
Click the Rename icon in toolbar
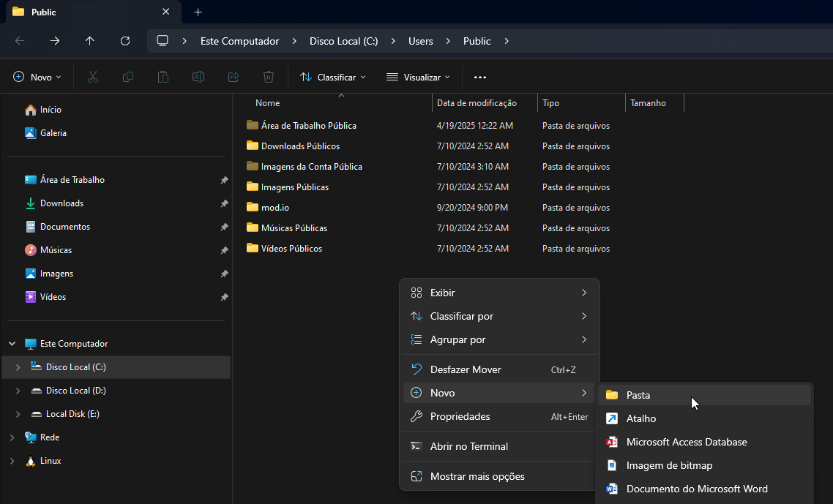[198, 77]
